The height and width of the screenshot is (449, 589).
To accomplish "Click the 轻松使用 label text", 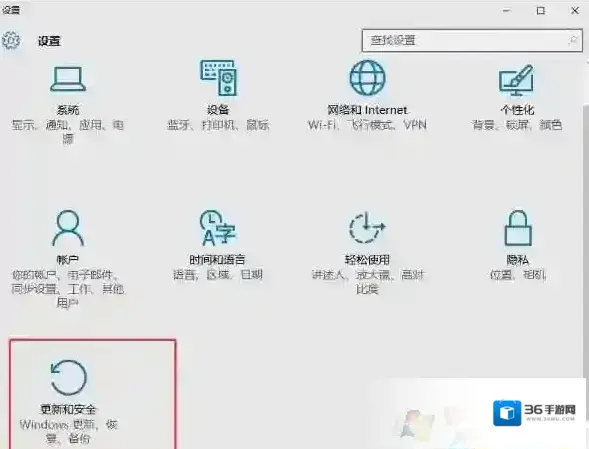I will (x=367, y=260).
